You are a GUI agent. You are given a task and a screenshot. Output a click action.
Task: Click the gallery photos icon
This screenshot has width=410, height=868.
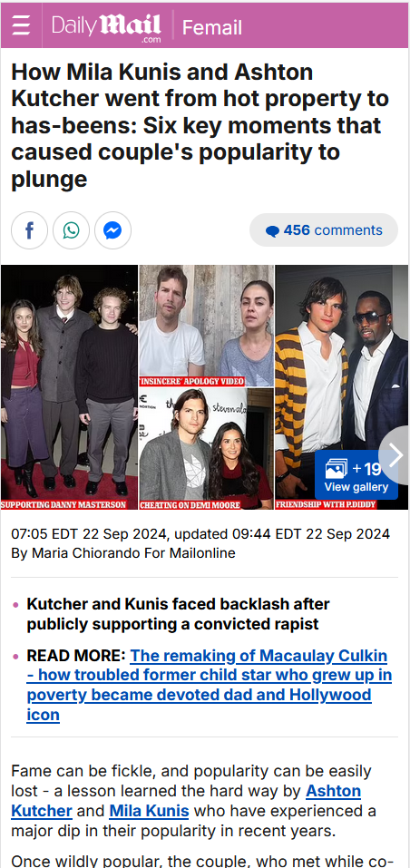(337, 469)
